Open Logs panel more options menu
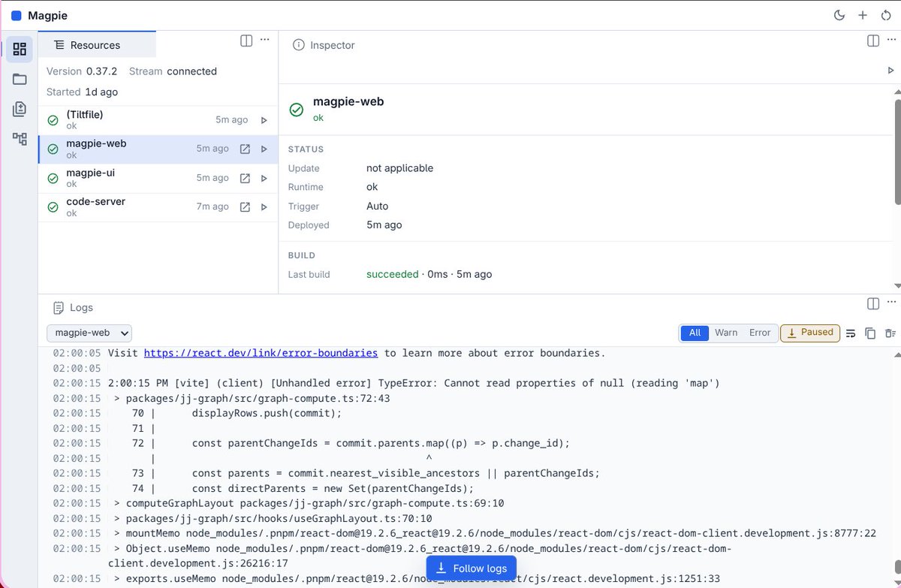Screen dimensions: 901x588 pyautogui.click(x=890, y=303)
